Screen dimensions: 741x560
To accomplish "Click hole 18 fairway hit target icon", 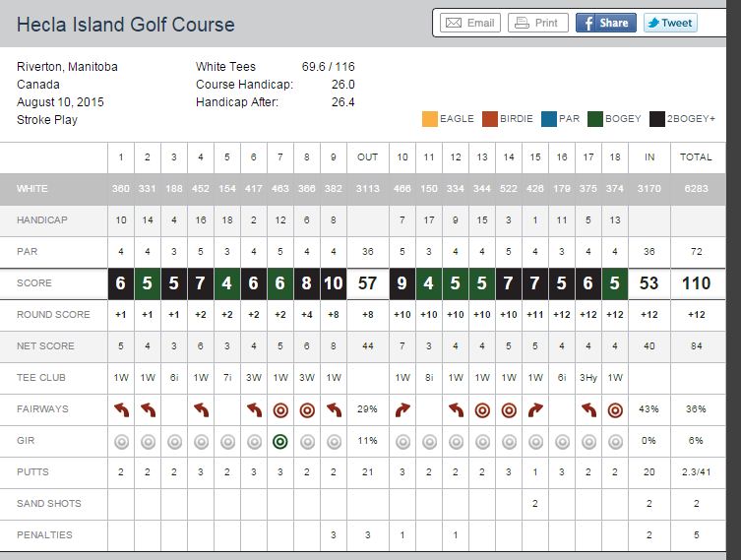I will pos(615,408).
